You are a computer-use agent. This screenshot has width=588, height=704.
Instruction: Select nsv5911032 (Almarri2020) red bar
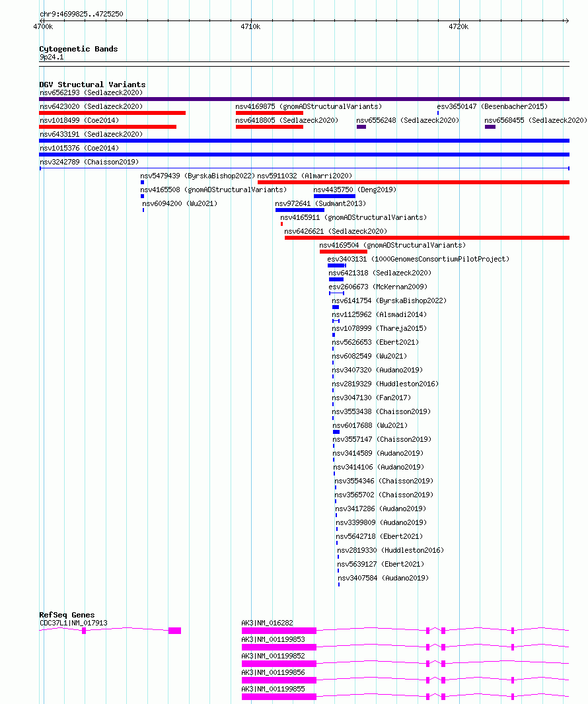tap(414, 182)
